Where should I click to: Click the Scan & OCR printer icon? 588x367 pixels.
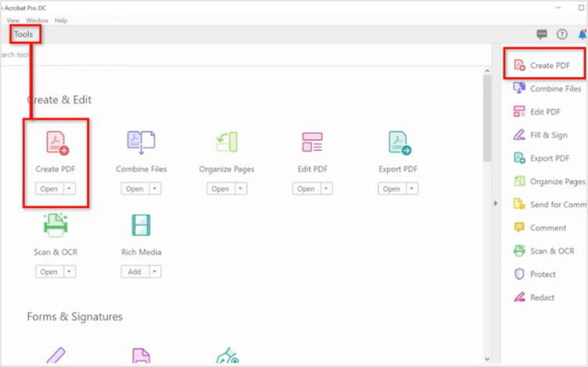[56, 225]
